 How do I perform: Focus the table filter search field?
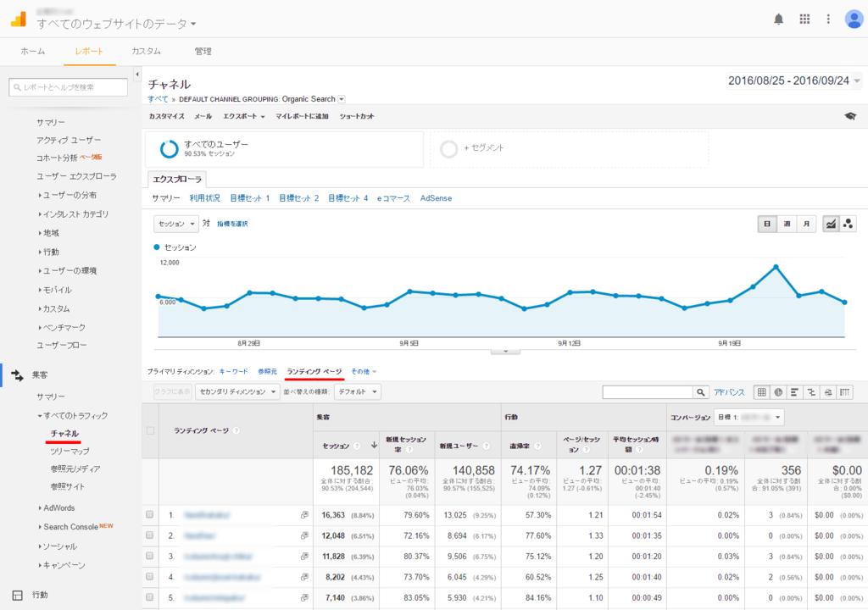[648, 392]
